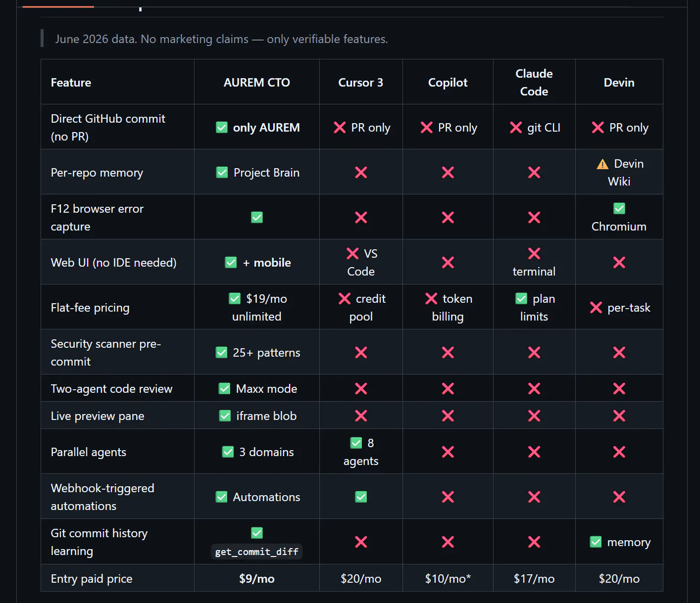700x603 pixels.
Task: Click the red cross beside "token billing"
Action: pos(431,299)
